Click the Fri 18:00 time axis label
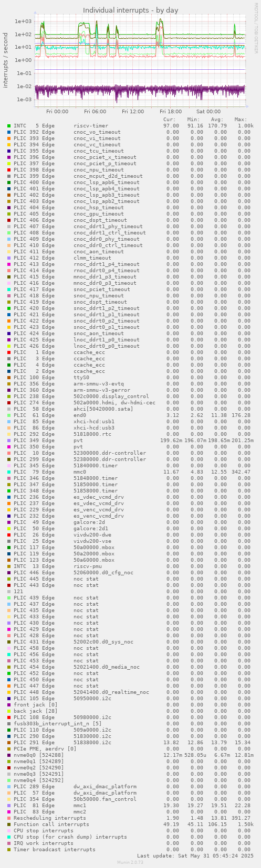The width and height of the screenshot is (261, 868). click(171, 111)
